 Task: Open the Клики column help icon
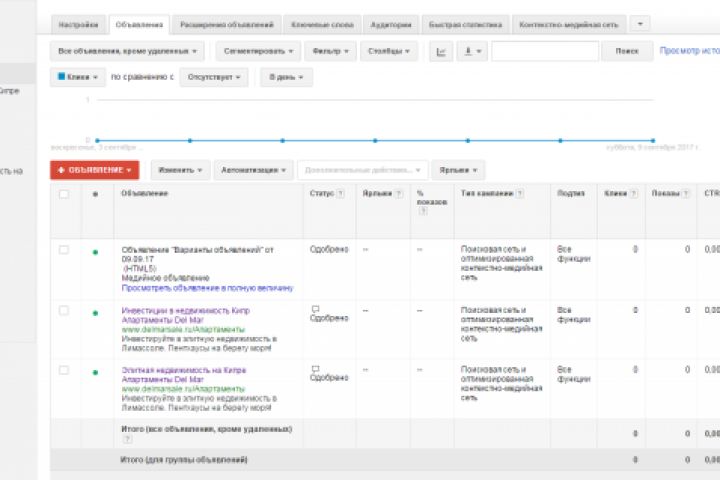point(634,194)
